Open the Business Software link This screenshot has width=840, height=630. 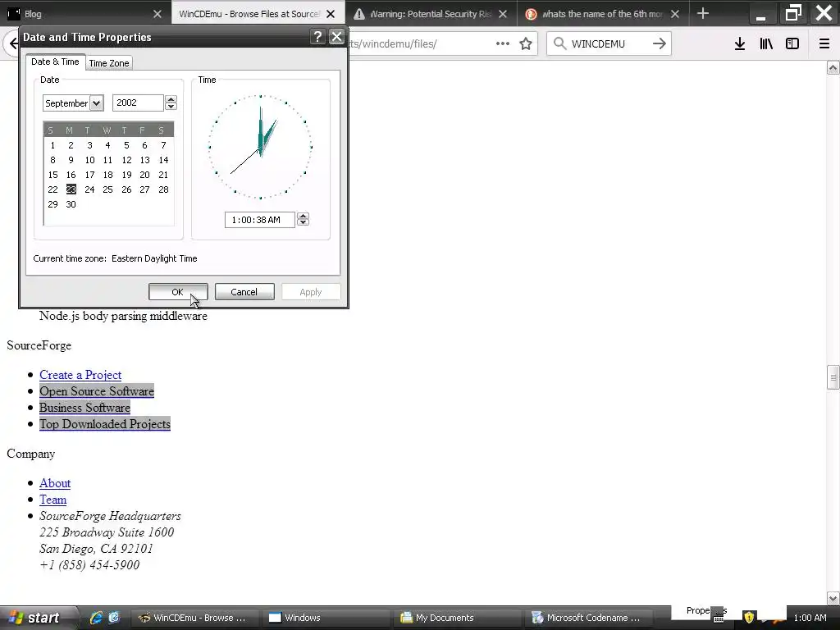(84, 408)
